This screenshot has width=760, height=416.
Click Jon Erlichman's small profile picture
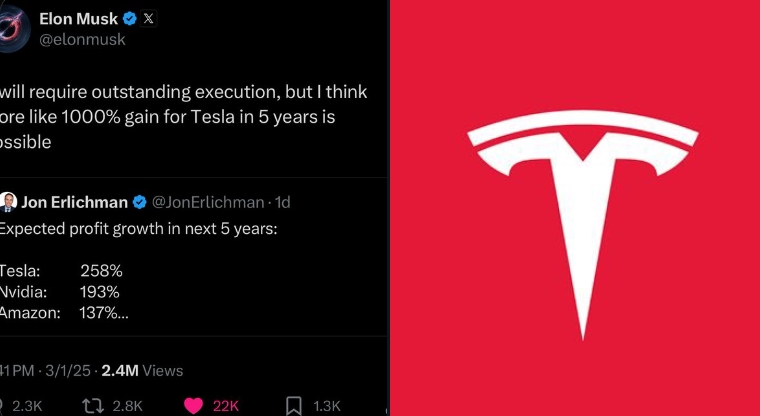pyautogui.click(x=8, y=202)
